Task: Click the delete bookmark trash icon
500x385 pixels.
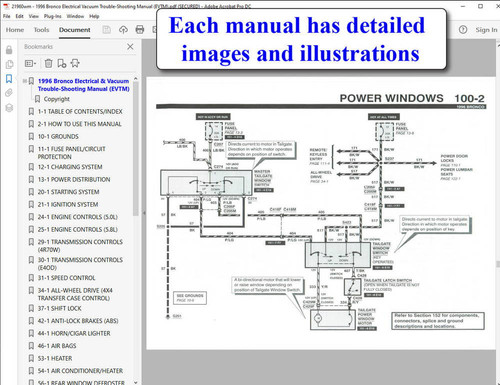Action: tap(49, 63)
